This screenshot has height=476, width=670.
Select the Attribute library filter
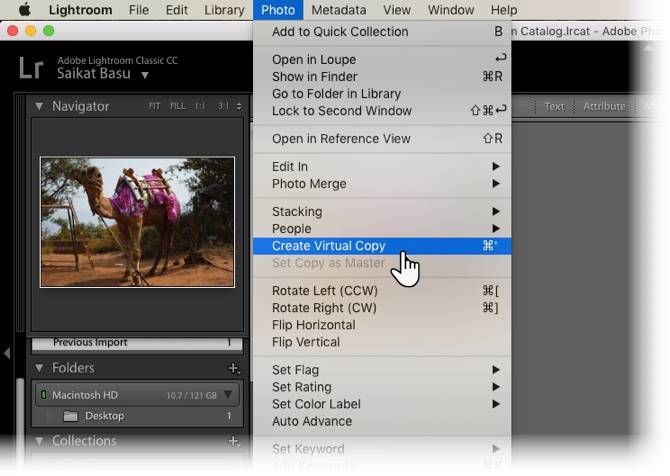click(x=604, y=106)
